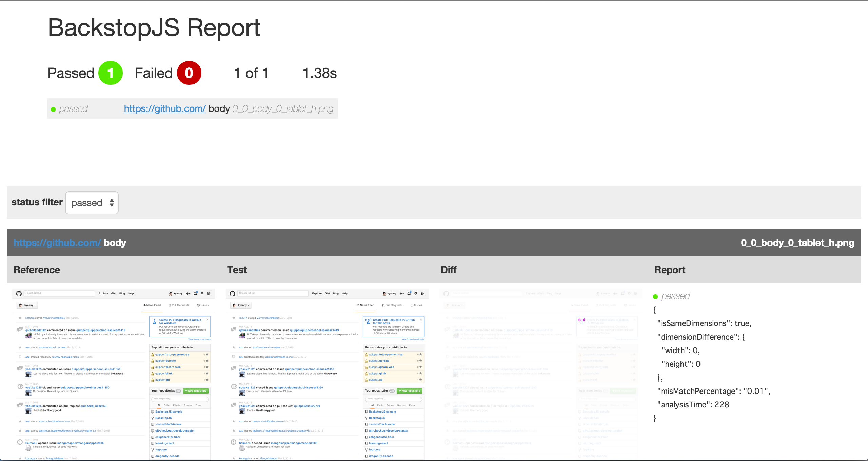The image size is (868, 461).
Task: Dismiss broadcast box X in Test screenshot
Action: click(x=421, y=320)
